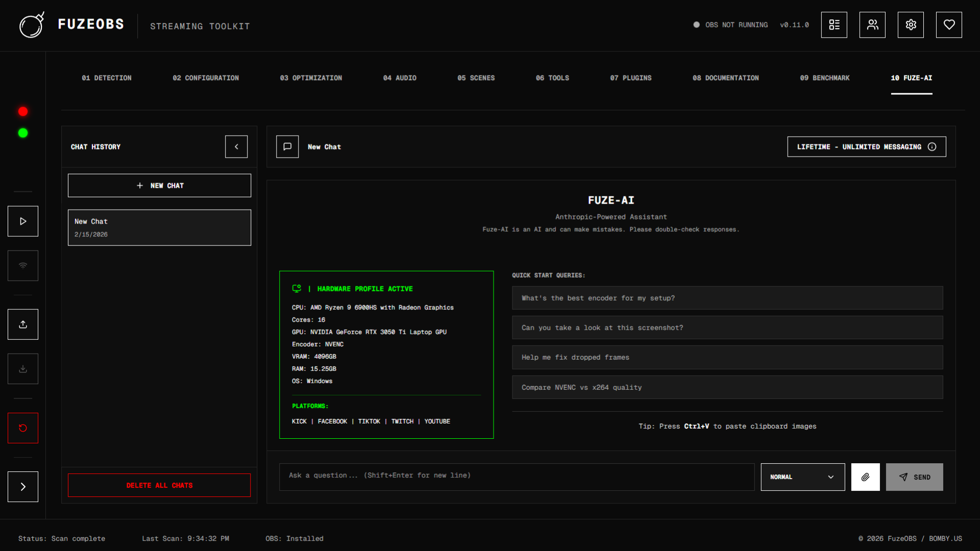The height and width of the screenshot is (551, 980).
Task: Click the heart icon in the top bar
Action: [948, 24]
